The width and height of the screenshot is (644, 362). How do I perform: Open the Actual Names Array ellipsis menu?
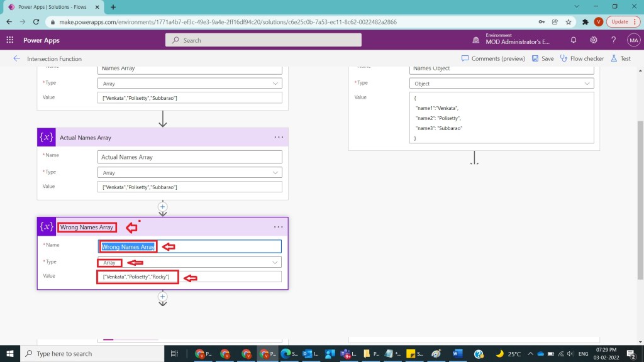coord(279,137)
